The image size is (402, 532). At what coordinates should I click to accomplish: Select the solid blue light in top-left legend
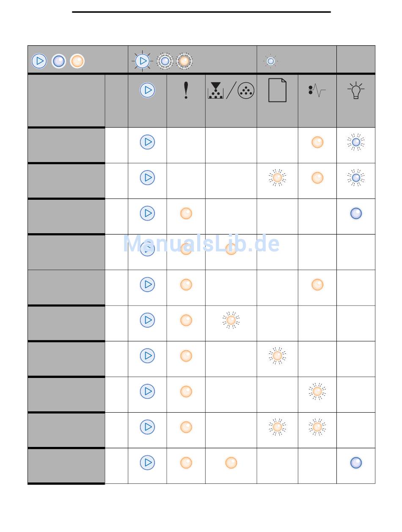pos(59,61)
